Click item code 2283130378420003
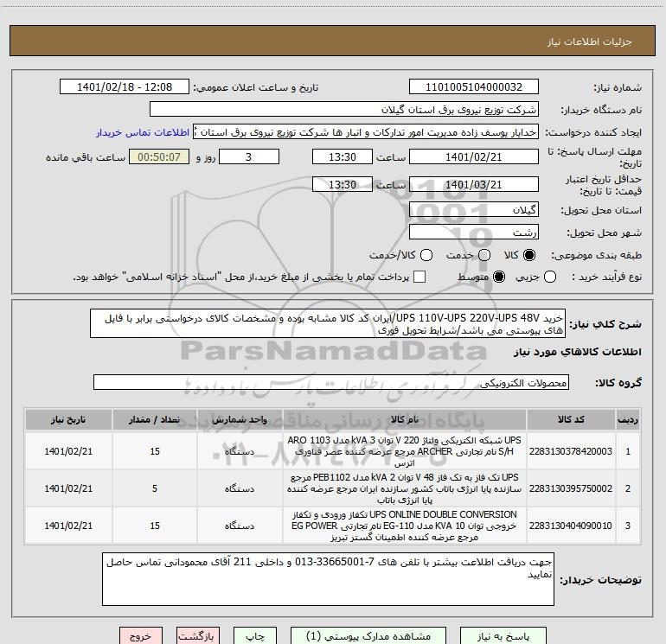 pyautogui.click(x=571, y=451)
